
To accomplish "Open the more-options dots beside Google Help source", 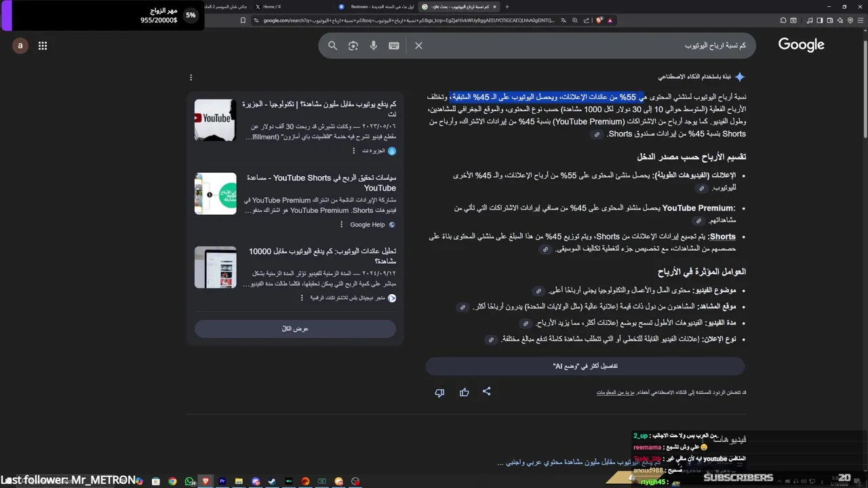I will coord(341,224).
